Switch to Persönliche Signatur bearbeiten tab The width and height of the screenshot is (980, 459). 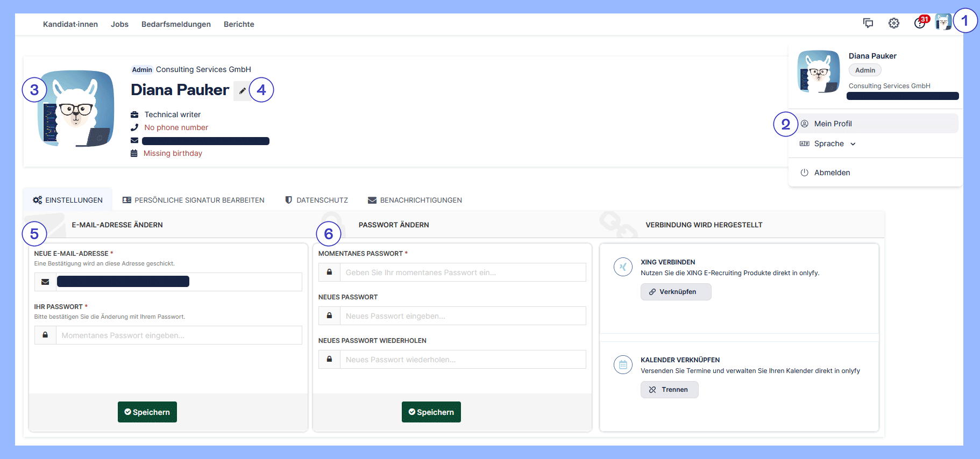(x=194, y=200)
